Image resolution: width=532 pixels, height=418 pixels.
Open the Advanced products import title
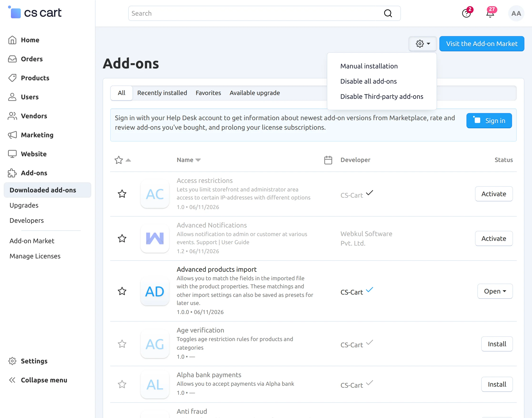point(217,270)
